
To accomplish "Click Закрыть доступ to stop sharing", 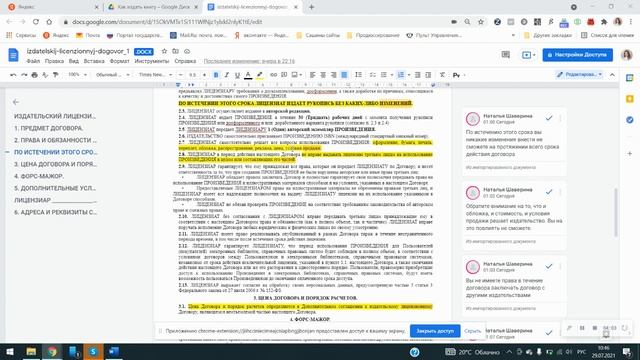I will click(435, 331).
